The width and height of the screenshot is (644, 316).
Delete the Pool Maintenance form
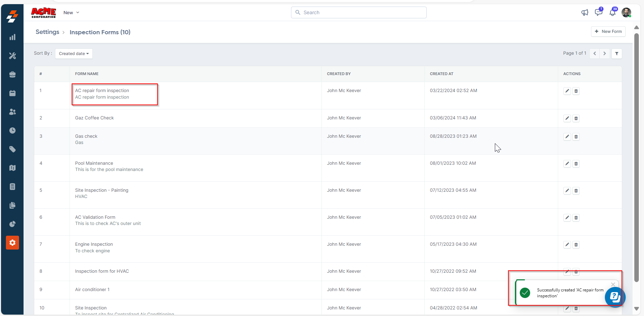576,164
